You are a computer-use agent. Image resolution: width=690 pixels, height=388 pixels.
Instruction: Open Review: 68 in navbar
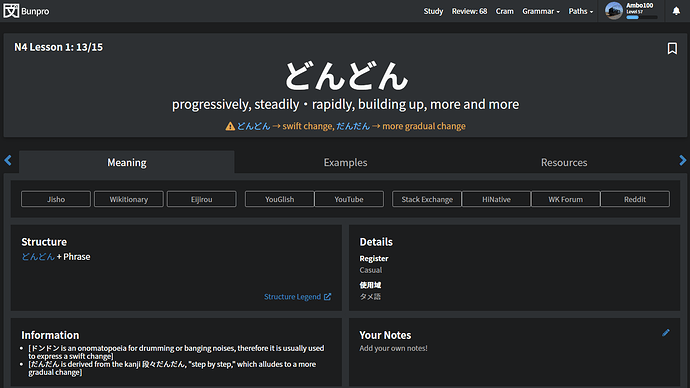click(469, 11)
